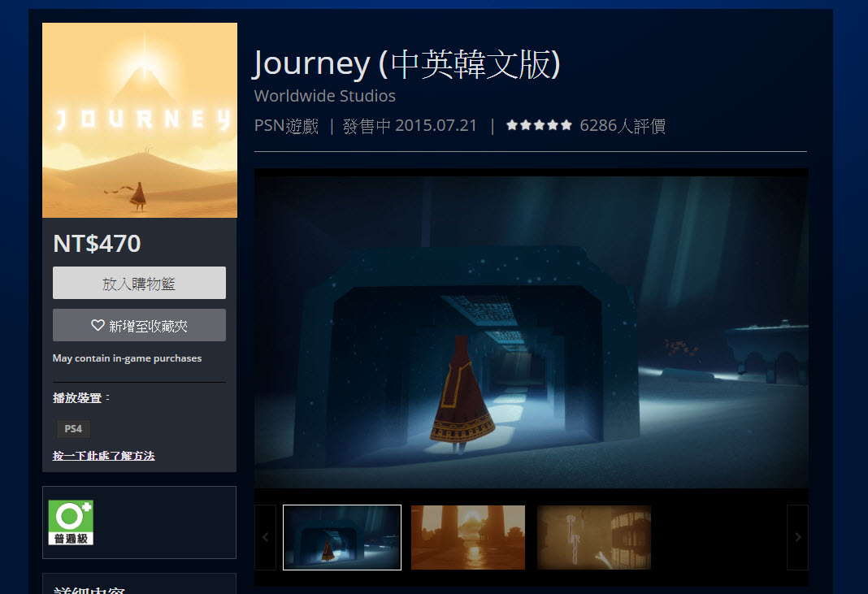Click the green 普通級 rating icon
Viewport: 868px width, 594px height.
[71, 522]
